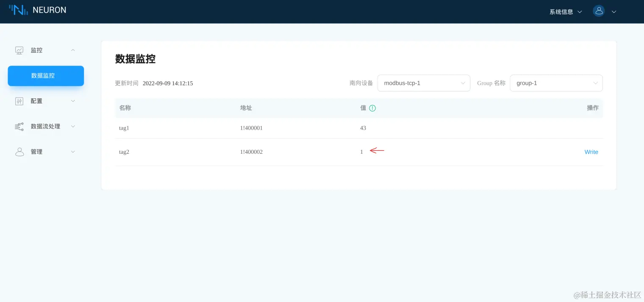Open the 管理 sidebar menu
644x302 pixels.
point(45,152)
